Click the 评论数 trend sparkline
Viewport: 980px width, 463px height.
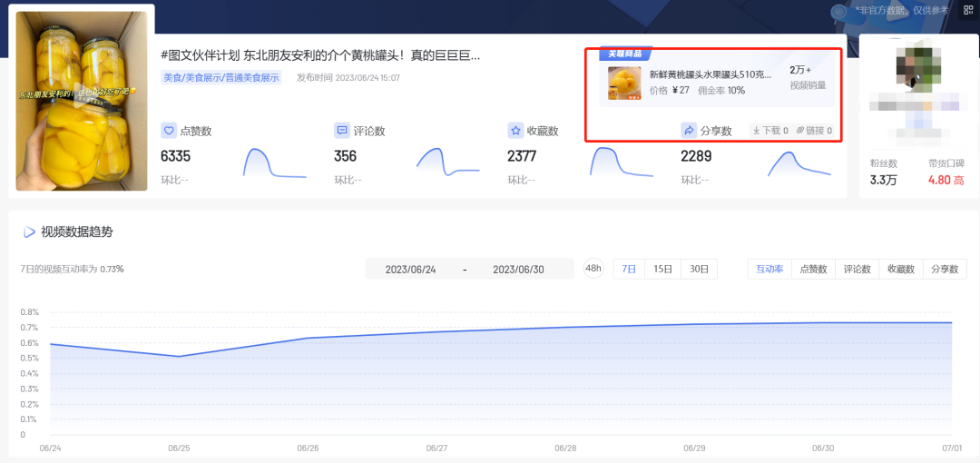click(x=447, y=163)
